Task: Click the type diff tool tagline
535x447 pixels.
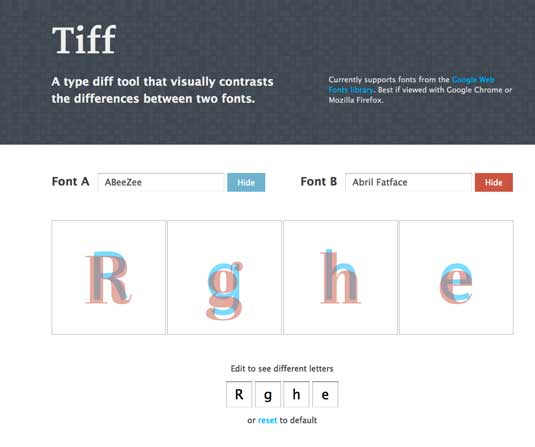Action: tap(162, 90)
